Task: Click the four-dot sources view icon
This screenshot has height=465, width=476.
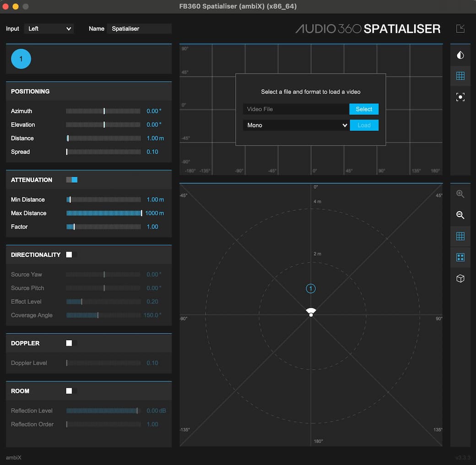Action: [460, 257]
